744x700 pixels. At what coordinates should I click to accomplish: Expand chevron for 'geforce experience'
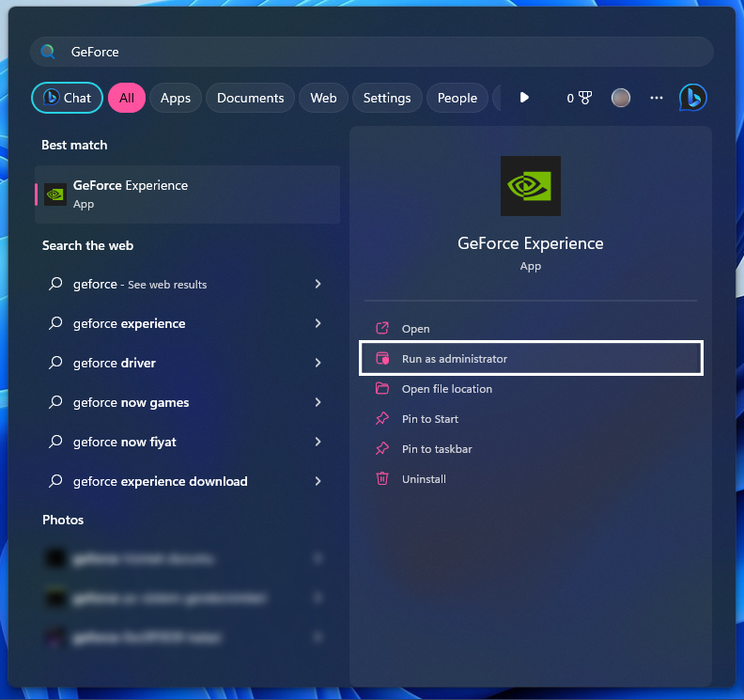318,323
